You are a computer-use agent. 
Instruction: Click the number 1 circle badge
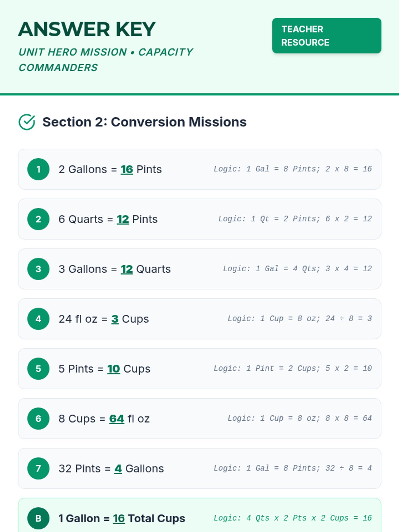pos(38,169)
